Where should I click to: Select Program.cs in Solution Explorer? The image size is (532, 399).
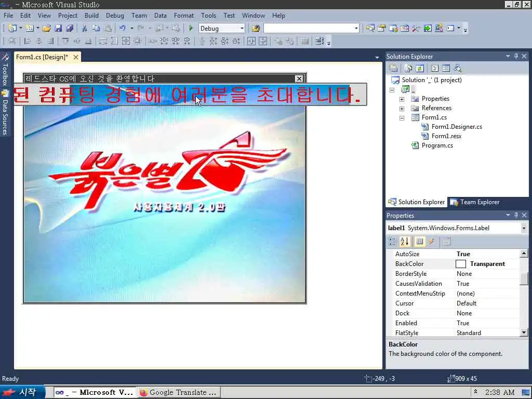pyautogui.click(x=437, y=145)
